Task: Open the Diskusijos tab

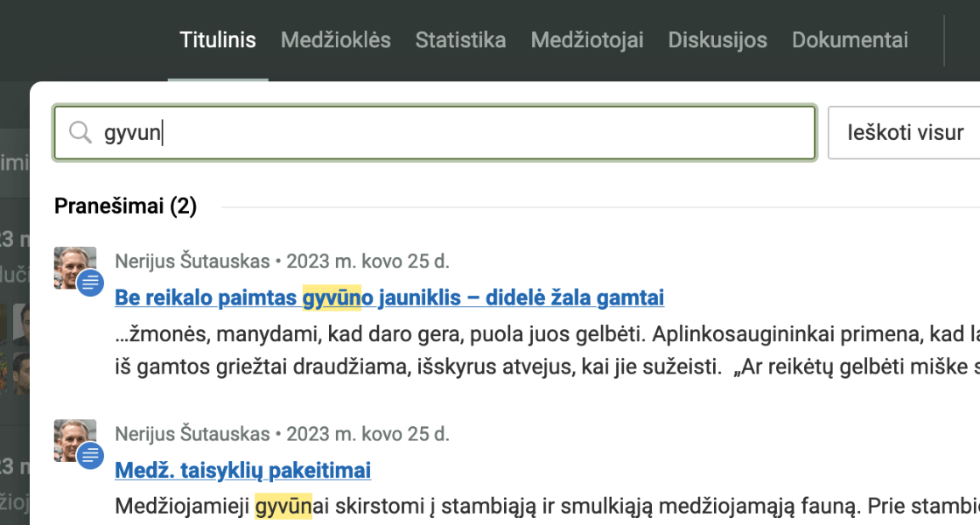Action: point(717,40)
